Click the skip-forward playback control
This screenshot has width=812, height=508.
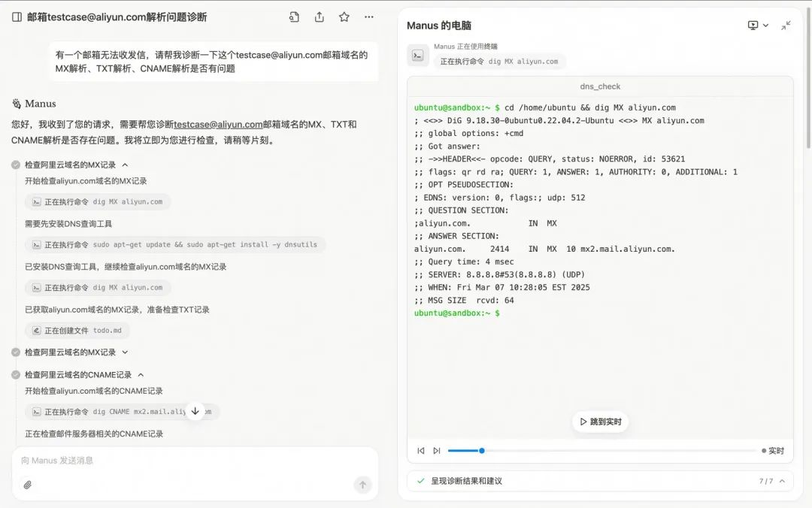[x=437, y=451]
